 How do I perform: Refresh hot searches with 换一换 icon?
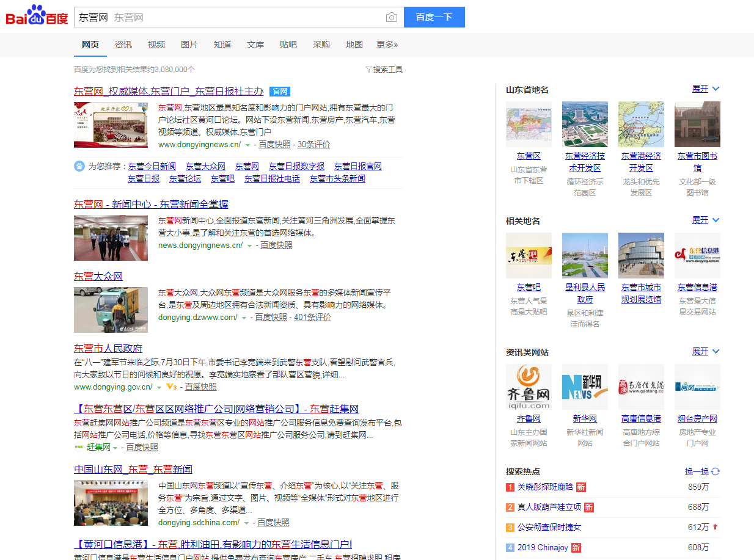point(716,471)
